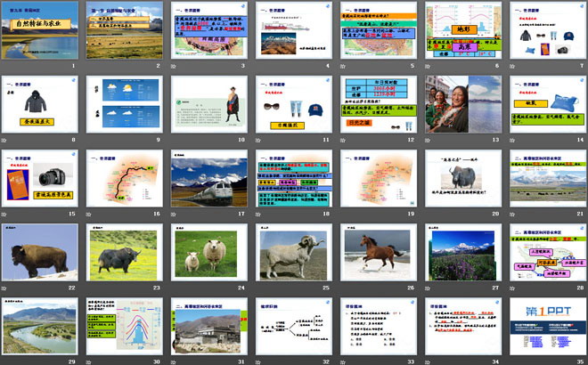
Task: Select the two sheep slide 24
Action: pyautogui.click(x=207, y=252)
